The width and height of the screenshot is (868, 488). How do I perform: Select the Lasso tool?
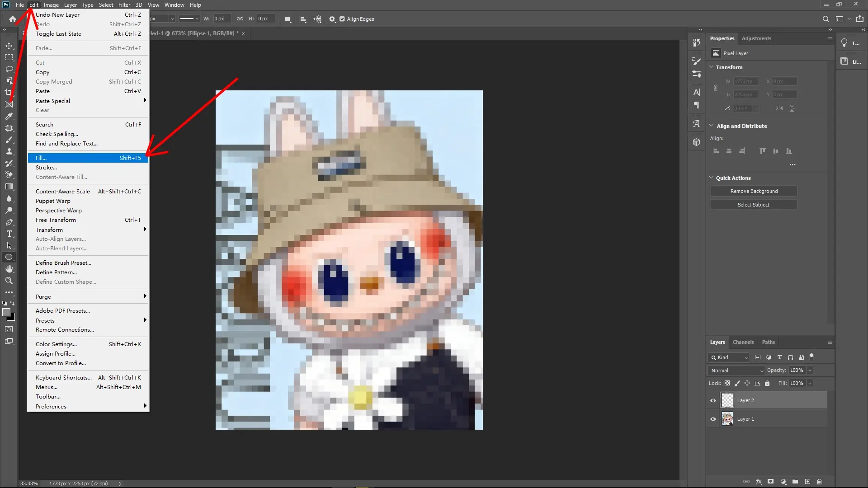point(9,69)
